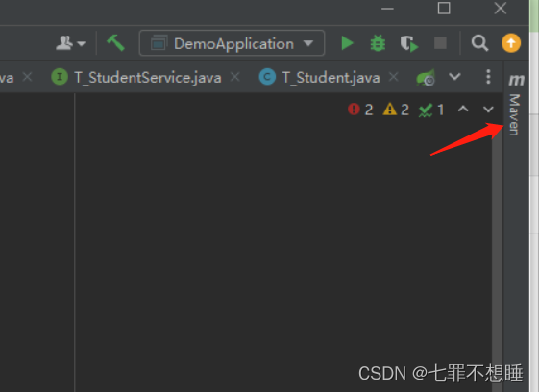Open the Maven tool window
Image resolution: width=539 pixels, height=392 pixels.
pos(516,105)
